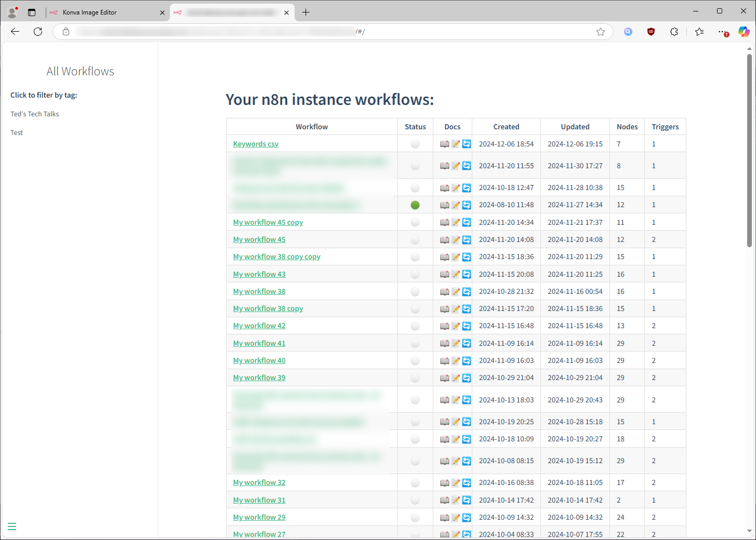Open the book docs icon for My workflow 42
Viewport: 756px width, 540px height.
coord(445,326)
